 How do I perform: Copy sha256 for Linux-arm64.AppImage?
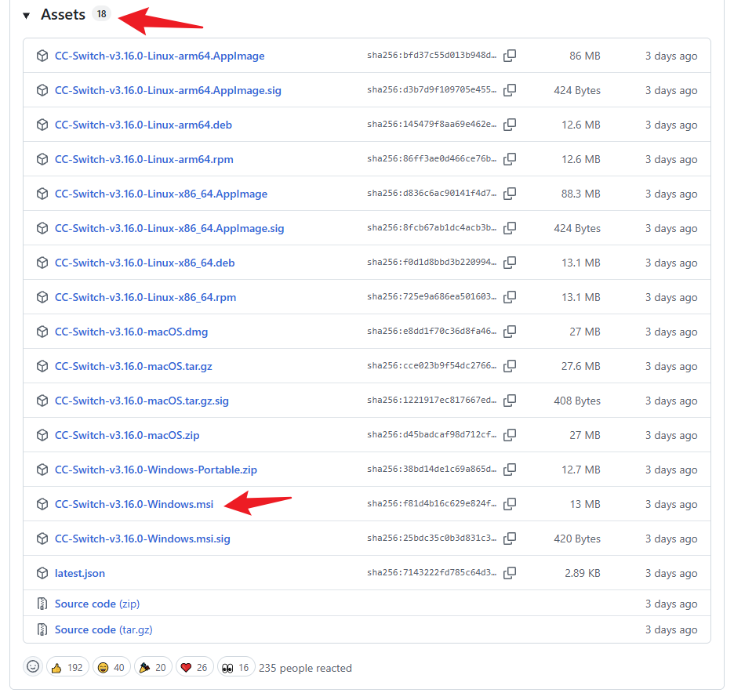(510, 56)
